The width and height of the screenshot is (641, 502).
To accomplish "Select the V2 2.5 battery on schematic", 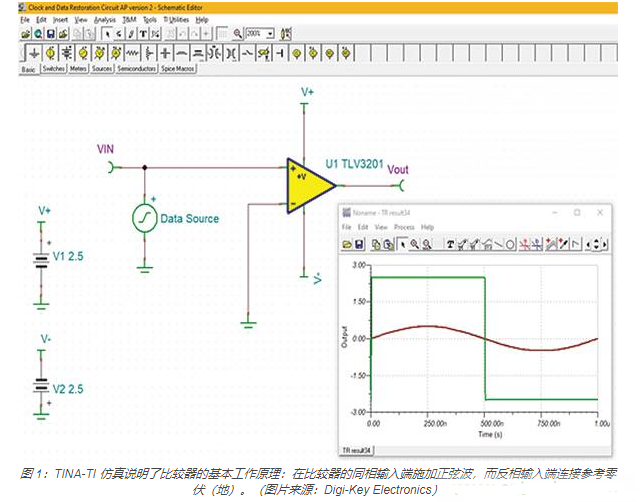I will 41,385.
